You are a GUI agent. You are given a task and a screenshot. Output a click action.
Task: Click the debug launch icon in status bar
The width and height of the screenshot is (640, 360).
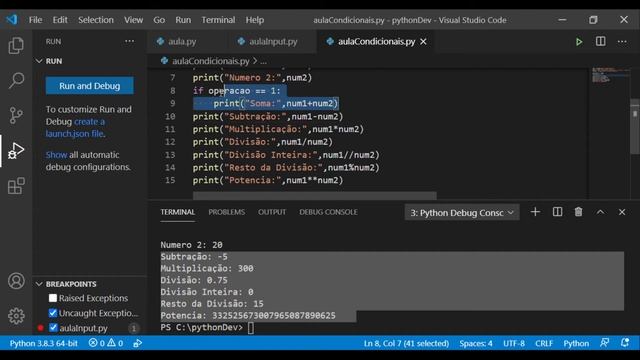138,343
